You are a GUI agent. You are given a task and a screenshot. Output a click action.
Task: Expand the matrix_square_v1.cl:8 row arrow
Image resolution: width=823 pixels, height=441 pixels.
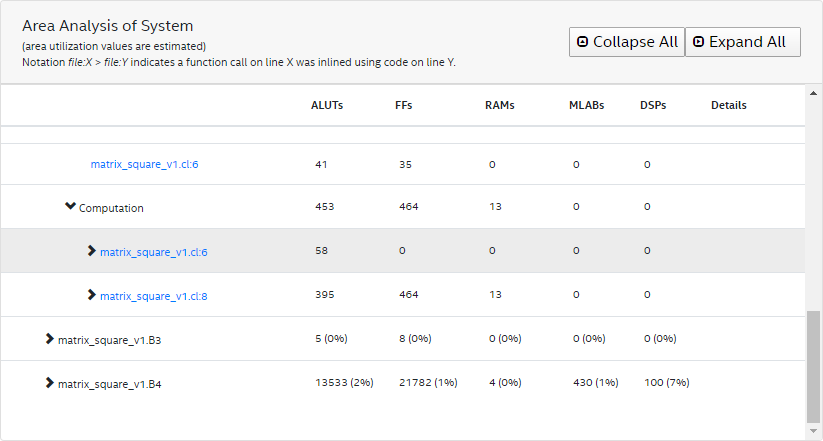pos(92,295)
